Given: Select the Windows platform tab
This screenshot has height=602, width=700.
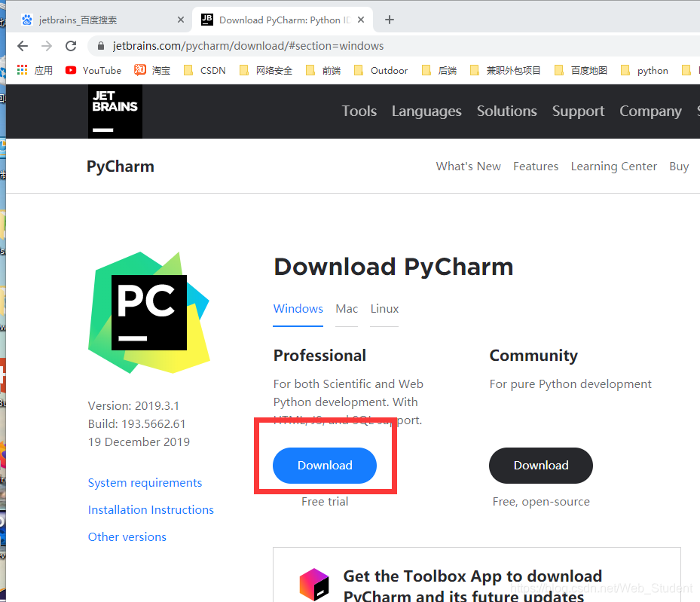Looking at the screenshot, I should (298, 309).
